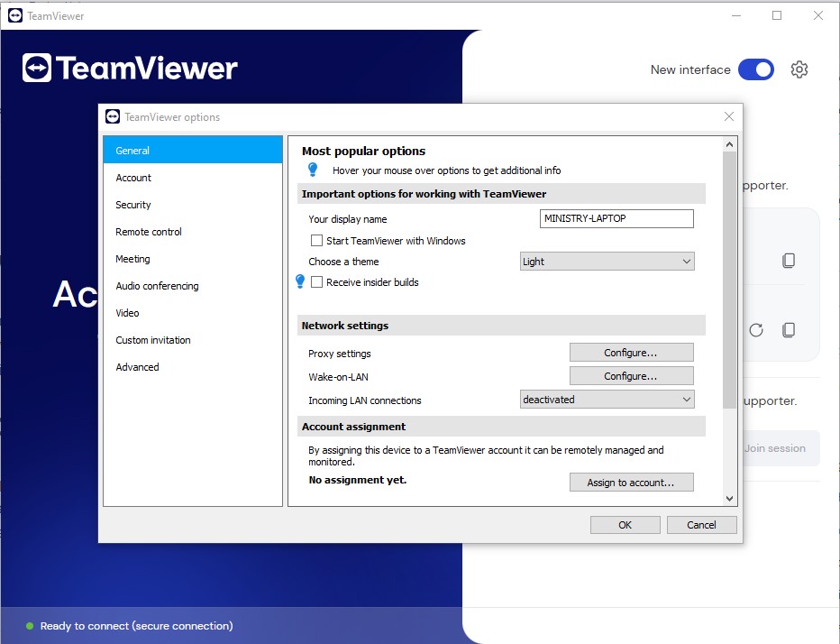This screenshot has width=840, height=644.
Task: Click the TeamViewer logo in the blue banner
Action: pyautogui.click(x=130, y=69)
